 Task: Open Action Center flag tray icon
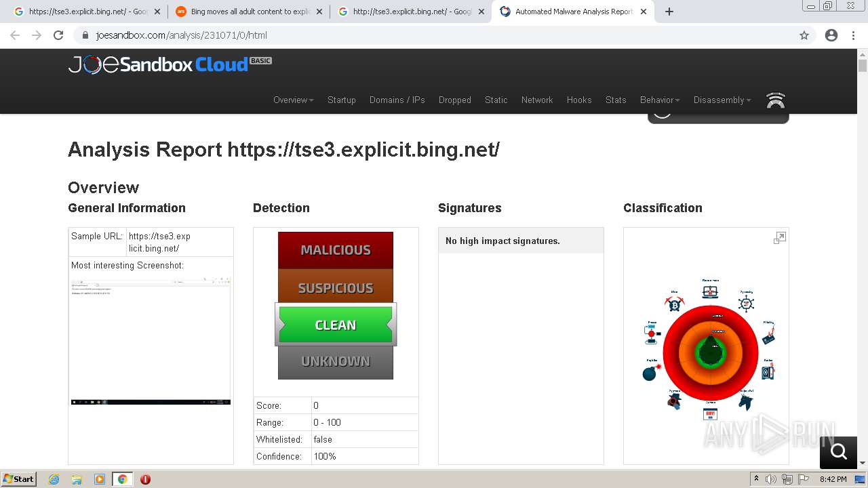[x=803, y=479]
